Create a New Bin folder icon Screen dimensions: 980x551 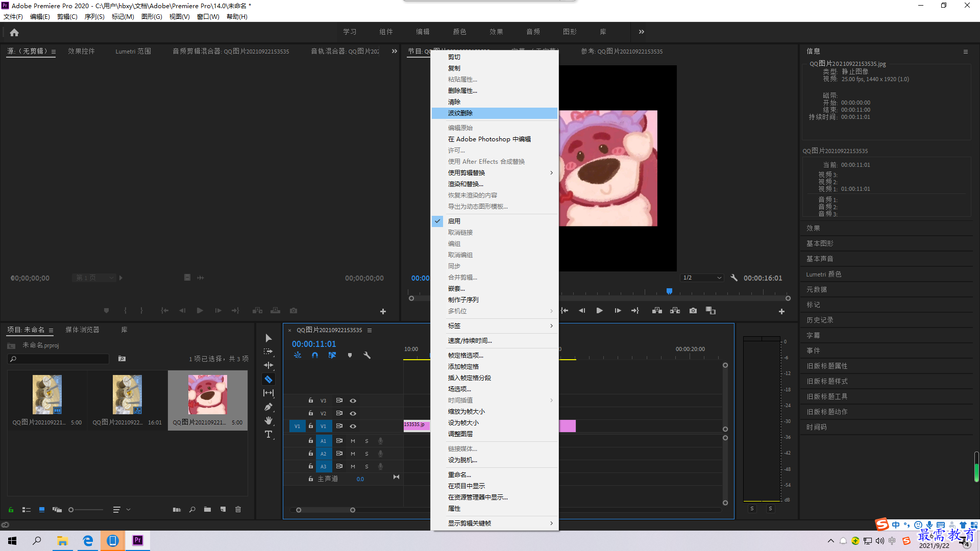[207, 509]
